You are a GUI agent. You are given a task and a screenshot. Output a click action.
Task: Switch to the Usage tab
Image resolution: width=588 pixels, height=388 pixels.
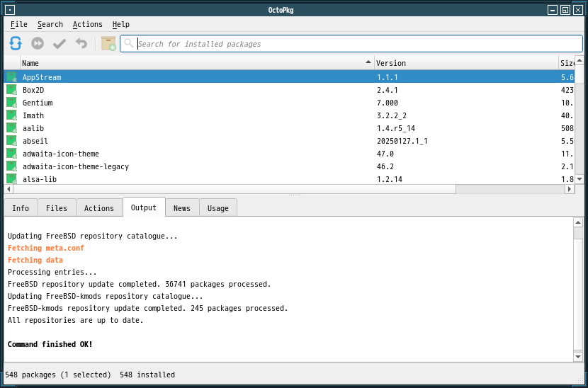click(x=218, y=208)
